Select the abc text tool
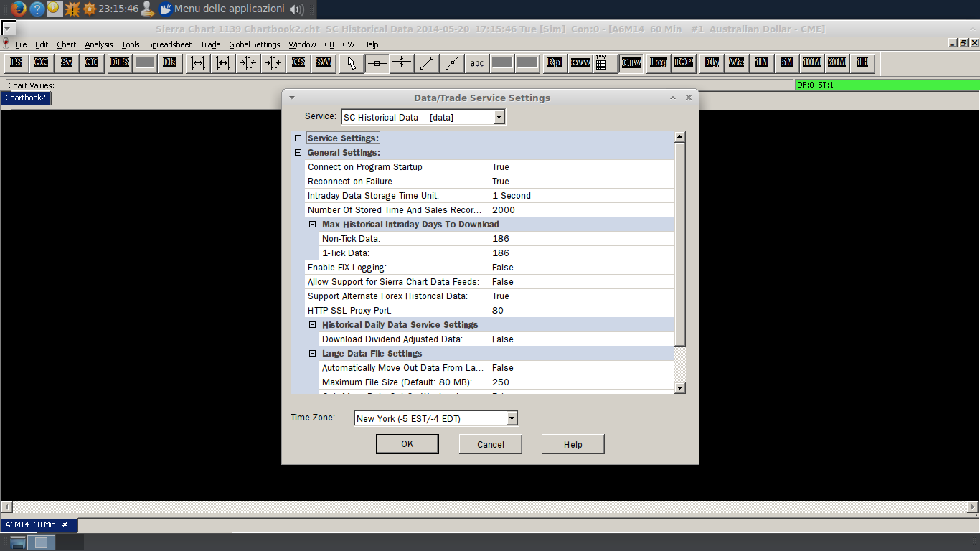 (x=477, y=63)
